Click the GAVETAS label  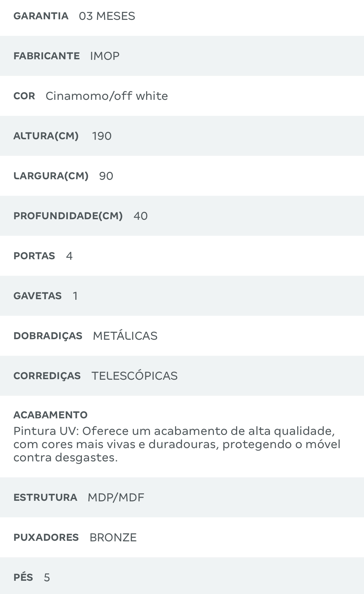38,296
